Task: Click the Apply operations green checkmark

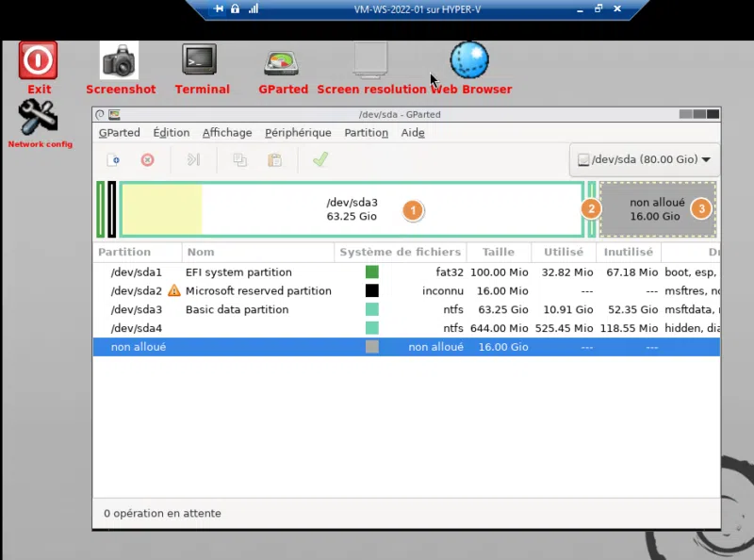Action: tap(320, 160)
